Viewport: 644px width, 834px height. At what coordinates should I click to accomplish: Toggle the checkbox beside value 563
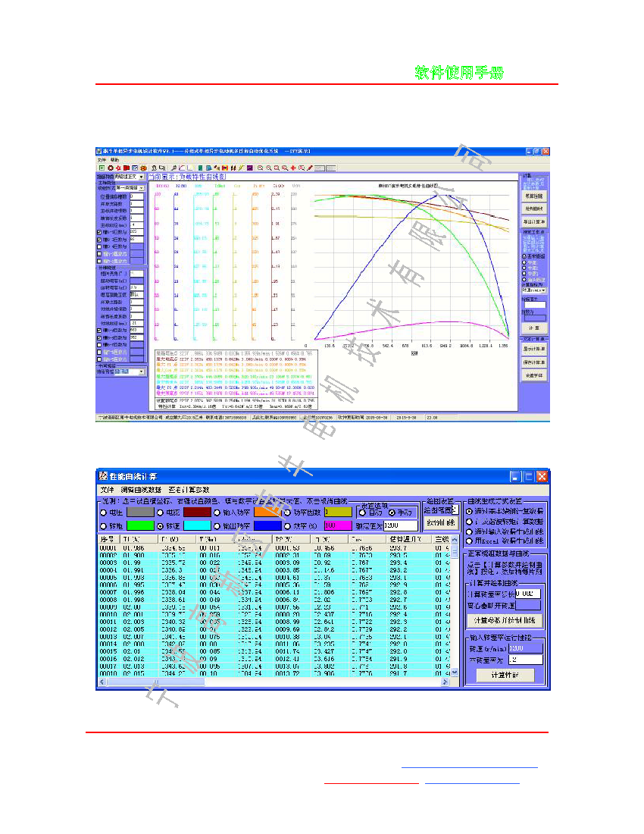pyautogui.click(x=99, y=331)
